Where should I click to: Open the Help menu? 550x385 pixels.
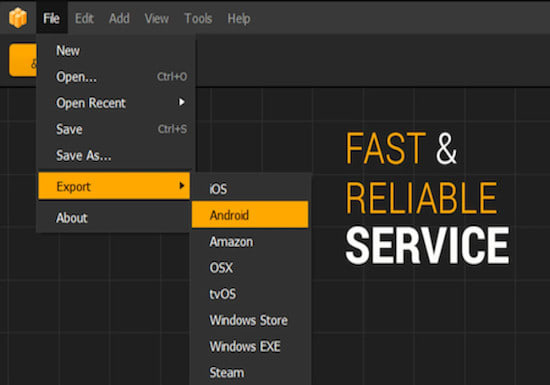click(x=239, y=18)
